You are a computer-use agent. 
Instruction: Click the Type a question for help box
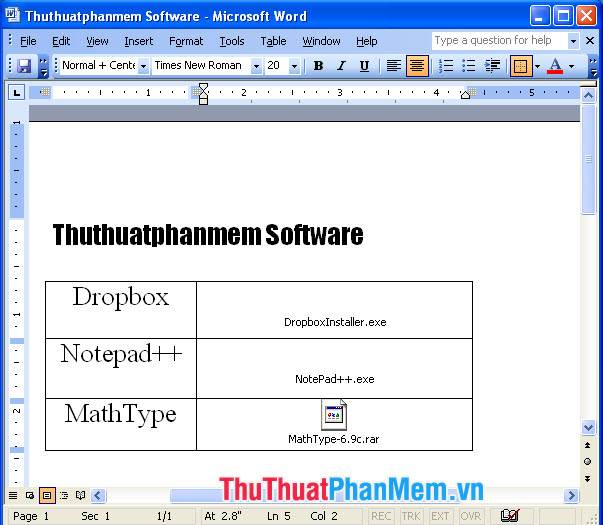(x=499, y=40)
